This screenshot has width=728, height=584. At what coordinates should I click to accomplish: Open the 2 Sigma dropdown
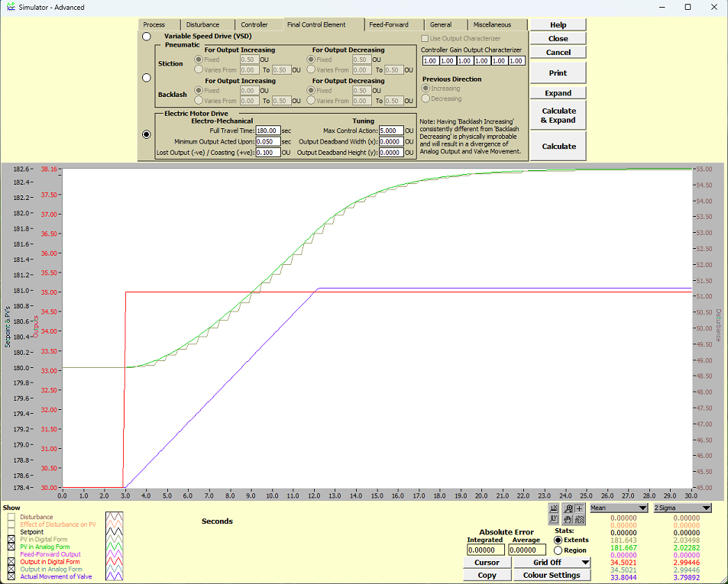click(684, 508)
